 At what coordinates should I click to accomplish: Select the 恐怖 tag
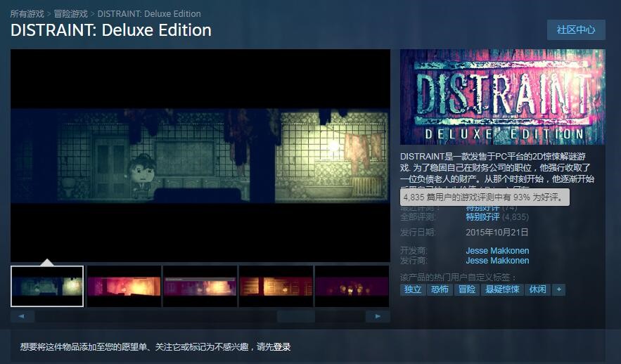[440, 290]
